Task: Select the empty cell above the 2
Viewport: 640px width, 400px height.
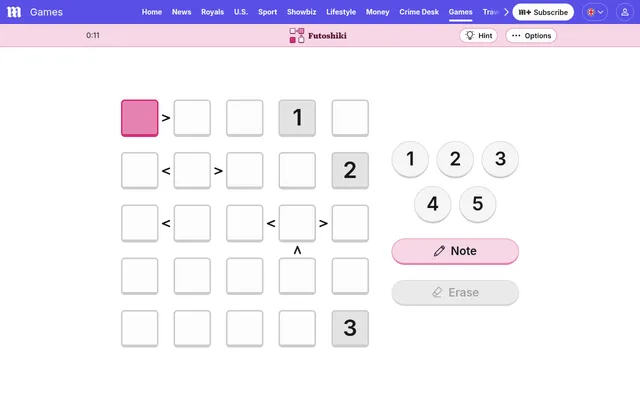Action: tap(350, 118)
